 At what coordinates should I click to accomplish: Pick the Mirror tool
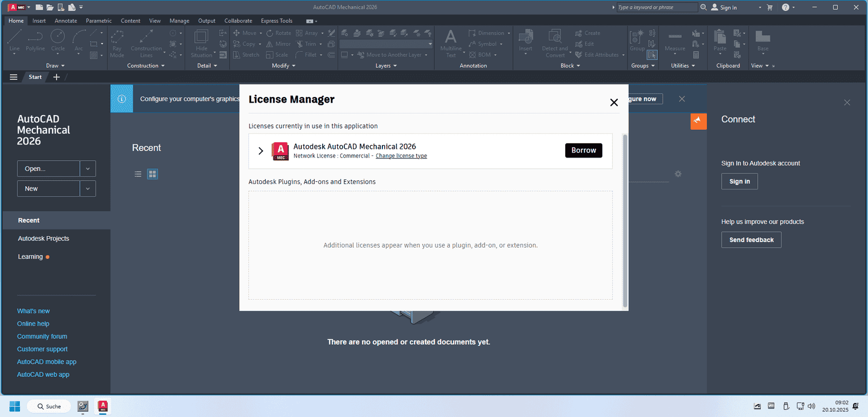click(278, 44)
